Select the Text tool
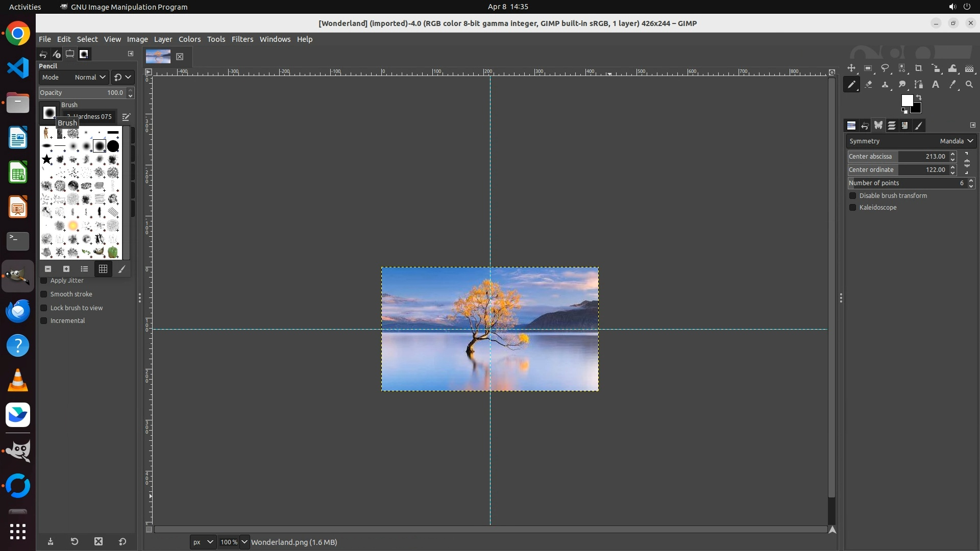980x551 pixels. (x=936, y=85)
